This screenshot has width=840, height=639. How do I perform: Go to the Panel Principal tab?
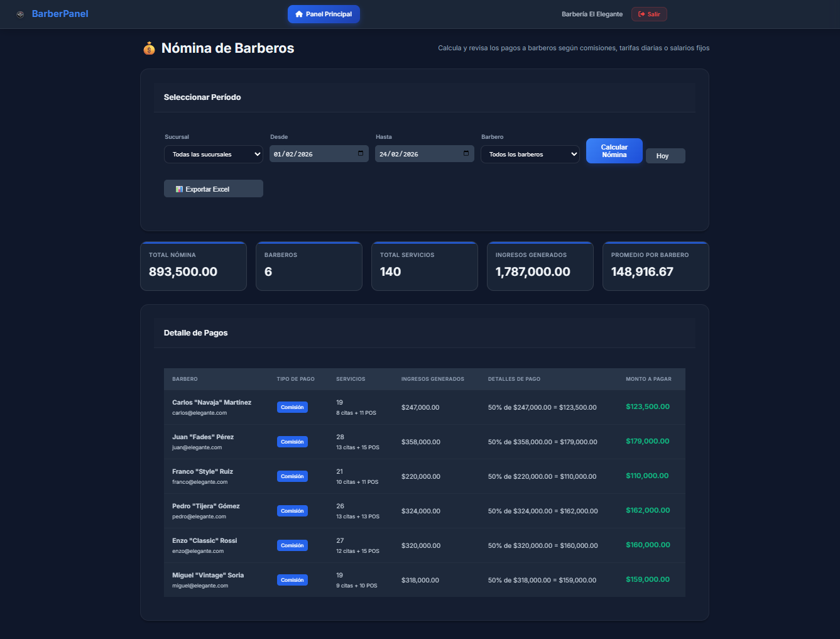[x=324, y=14]
